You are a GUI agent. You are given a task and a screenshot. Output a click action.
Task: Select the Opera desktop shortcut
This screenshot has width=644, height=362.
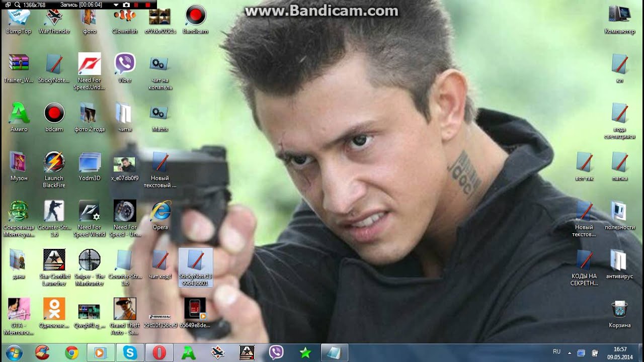click(x=160, y=215)
